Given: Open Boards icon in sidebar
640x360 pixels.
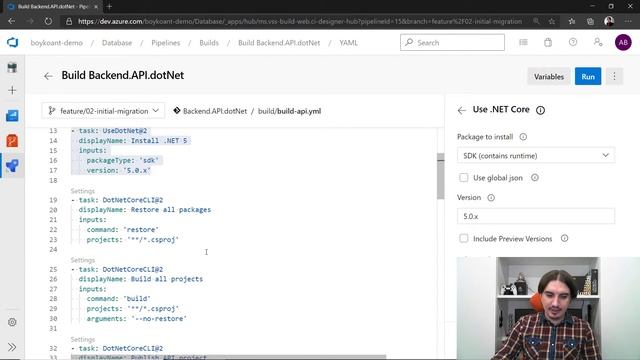Looking at the screenshot, I should pos(12,116).
